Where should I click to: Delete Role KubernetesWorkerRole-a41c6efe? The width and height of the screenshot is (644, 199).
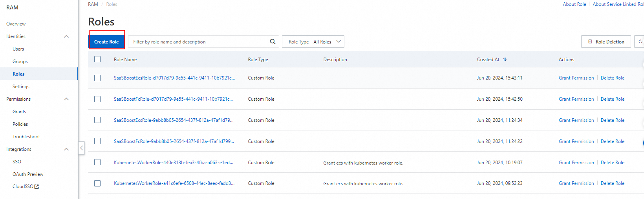612,183
